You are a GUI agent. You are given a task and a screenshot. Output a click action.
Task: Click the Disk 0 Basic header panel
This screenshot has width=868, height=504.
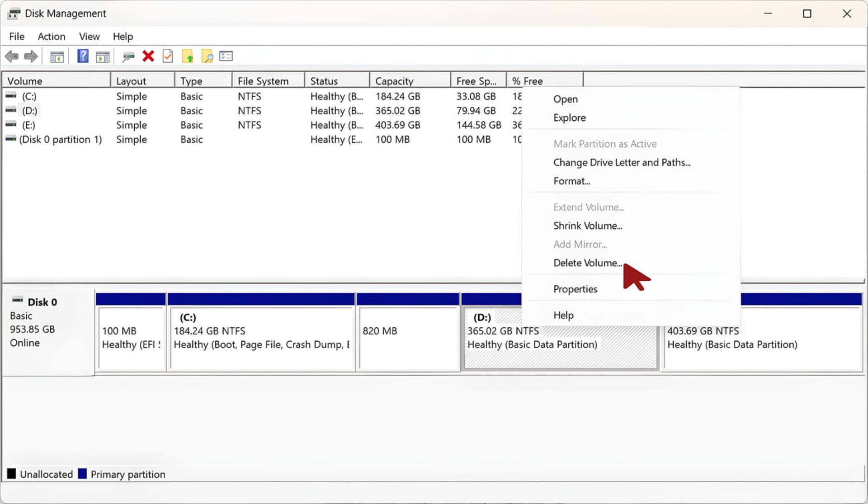[x=48, y=332]
